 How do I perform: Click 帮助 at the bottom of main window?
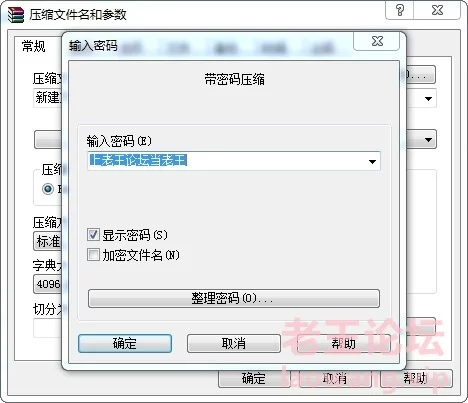[x=416, y=378]
